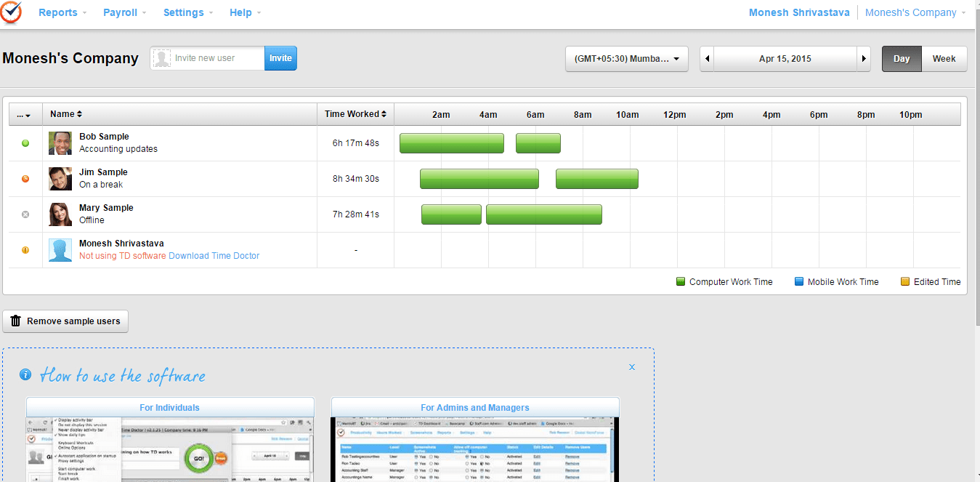The image size is (980, 482).
Task: Click Monesh Shrivastava name in table
Action: point(121,244)
